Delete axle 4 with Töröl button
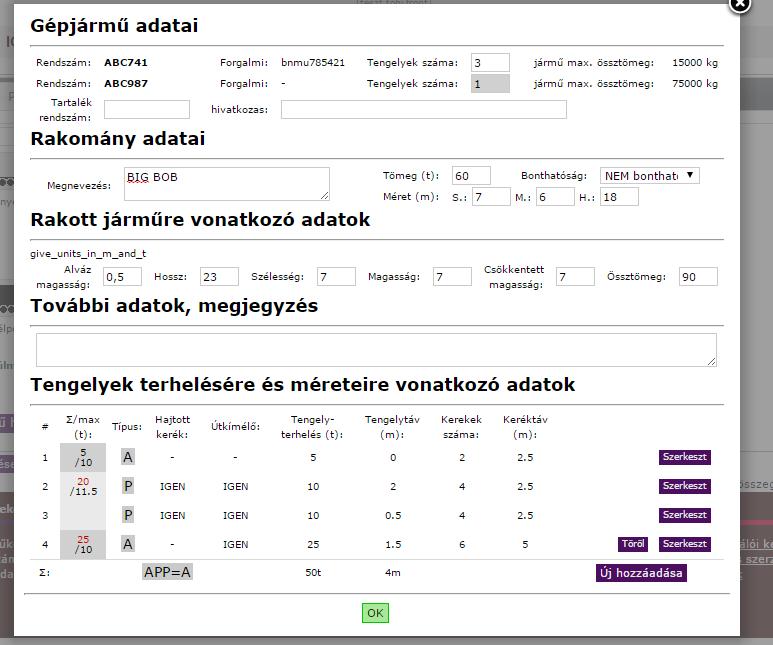The width and height of the screenshot is (773, 645). (x=633, y=543)
